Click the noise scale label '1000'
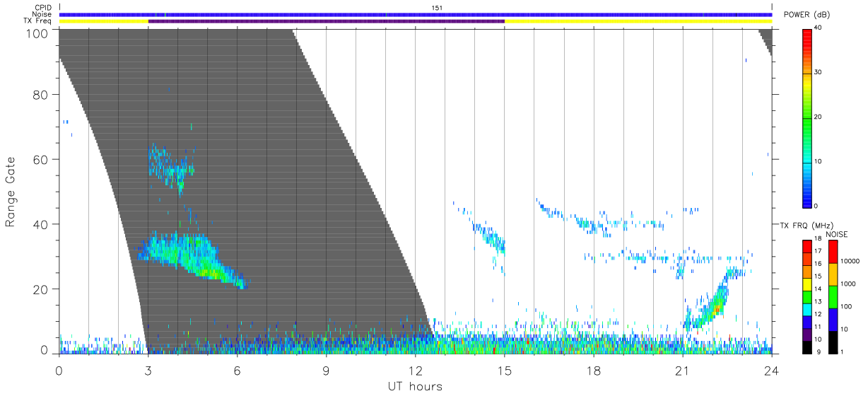868x401 pixels. [x=849, y=284]
